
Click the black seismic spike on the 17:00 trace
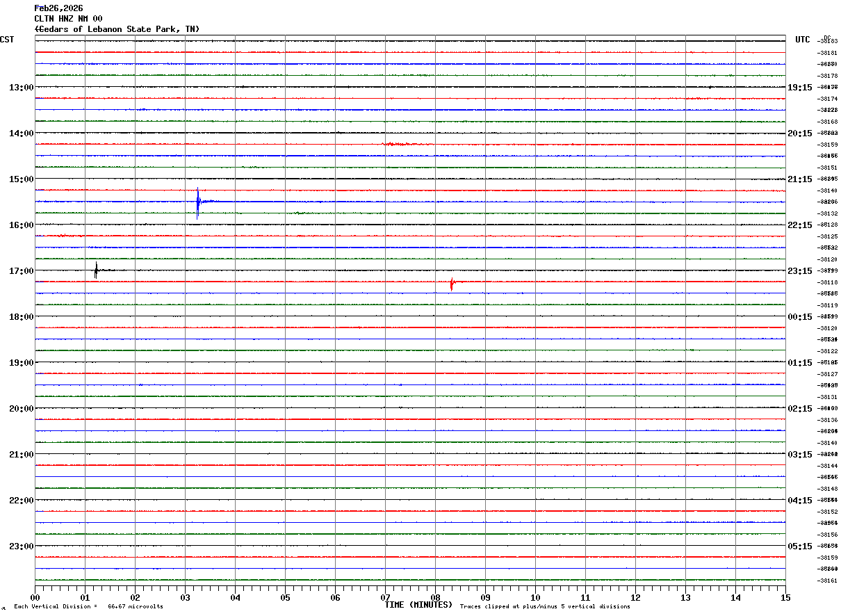pyautogui.click(x=96, y=270)
